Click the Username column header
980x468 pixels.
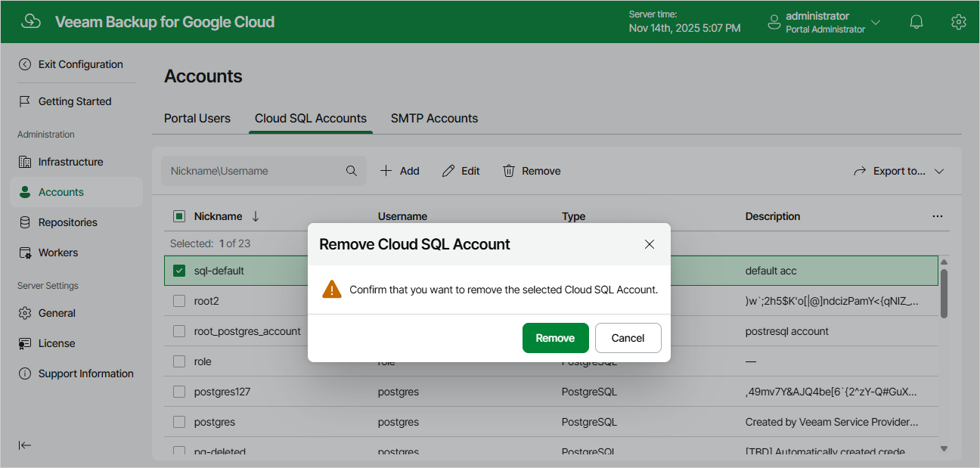pos(402,216)
